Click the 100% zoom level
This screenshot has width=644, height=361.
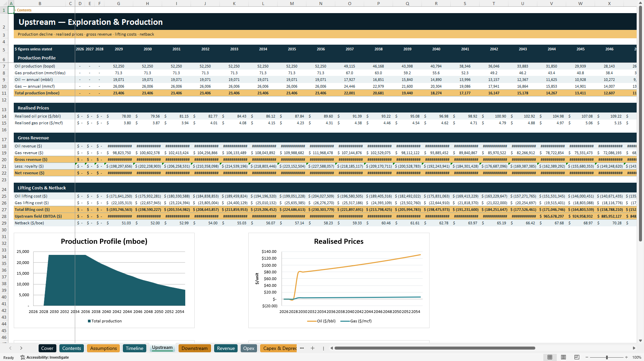click(637, 357)
